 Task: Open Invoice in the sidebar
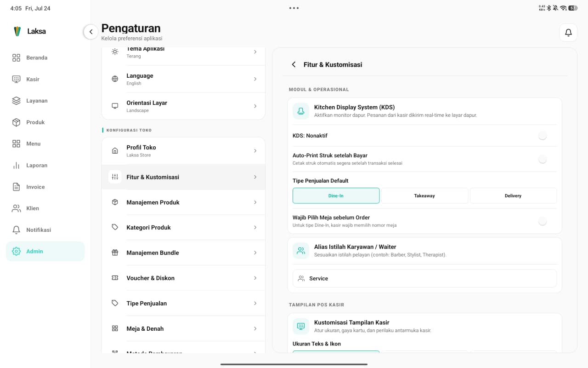point(45,187)
